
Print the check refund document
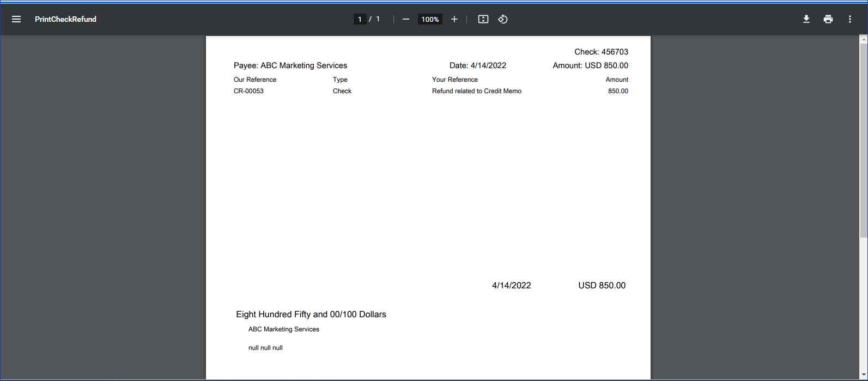click(x=828, y=19)
